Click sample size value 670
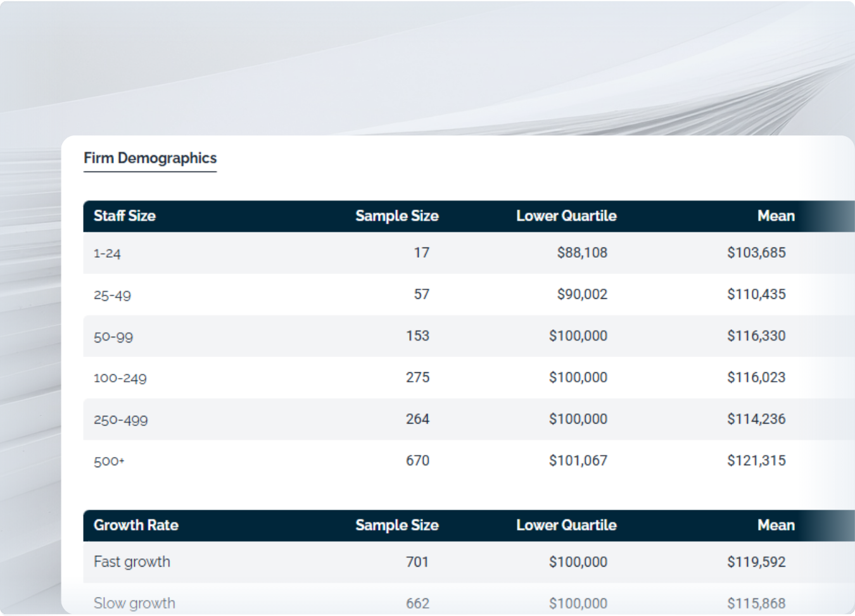This screenshot has width=855, height=616. 418,460
